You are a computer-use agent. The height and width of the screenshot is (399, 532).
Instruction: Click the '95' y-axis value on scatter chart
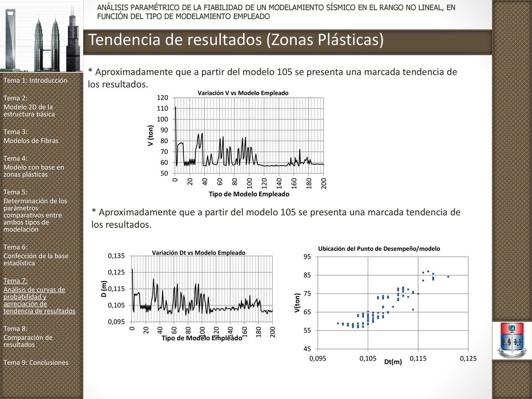click(308, 257)
